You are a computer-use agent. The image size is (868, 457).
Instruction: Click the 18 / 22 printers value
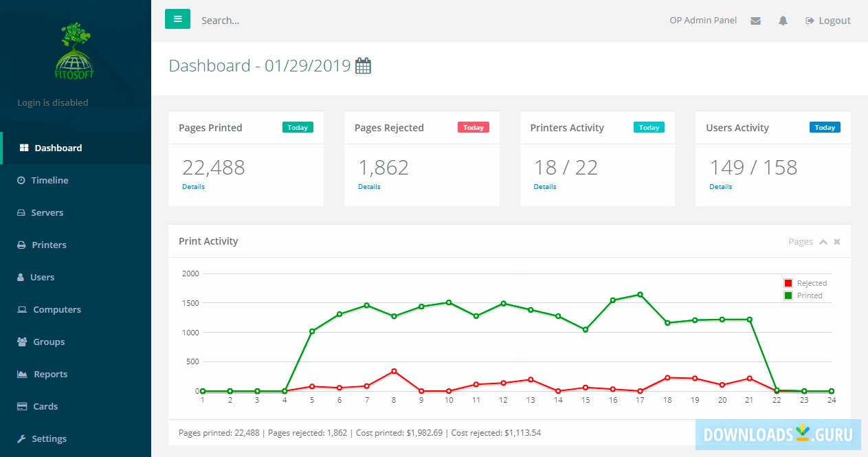[566, 167]
